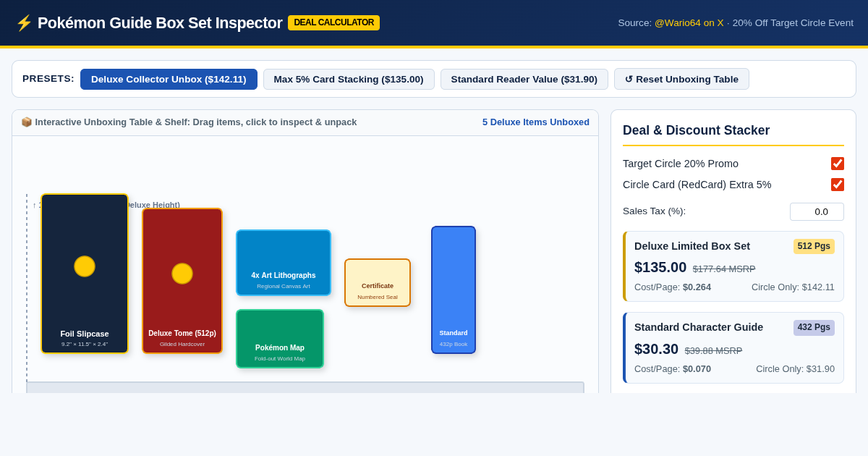Toggle Circle Card (RedCard) Extra 5% checkbox

pyautogui.click(x=838, y=185)
